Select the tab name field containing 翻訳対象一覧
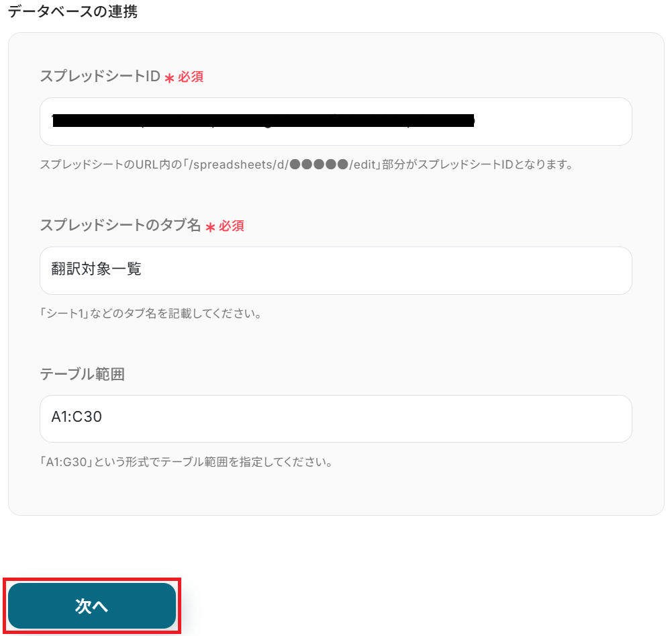Viewport: 672px width, 636px height. pyautogui.click(x=336, y=270)
